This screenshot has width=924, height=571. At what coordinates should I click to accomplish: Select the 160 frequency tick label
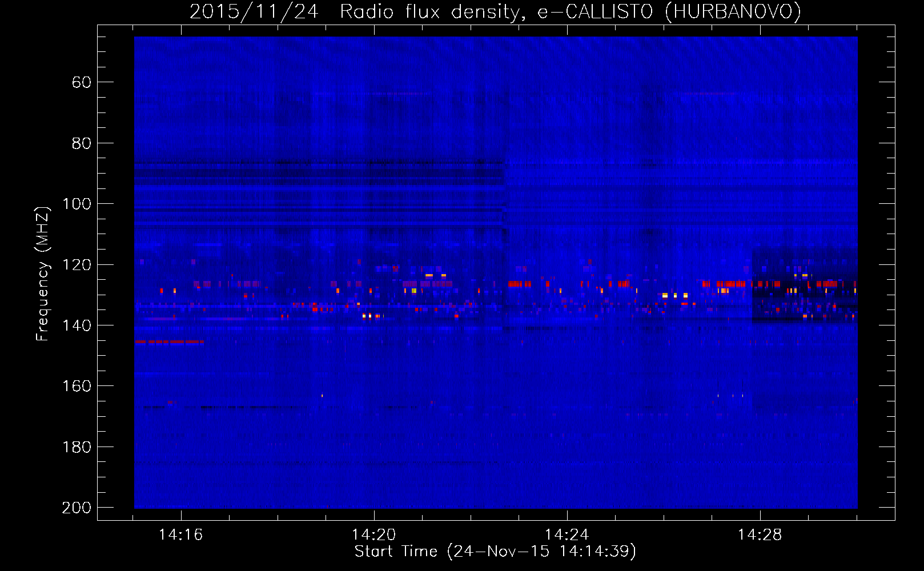pos(77,386)
